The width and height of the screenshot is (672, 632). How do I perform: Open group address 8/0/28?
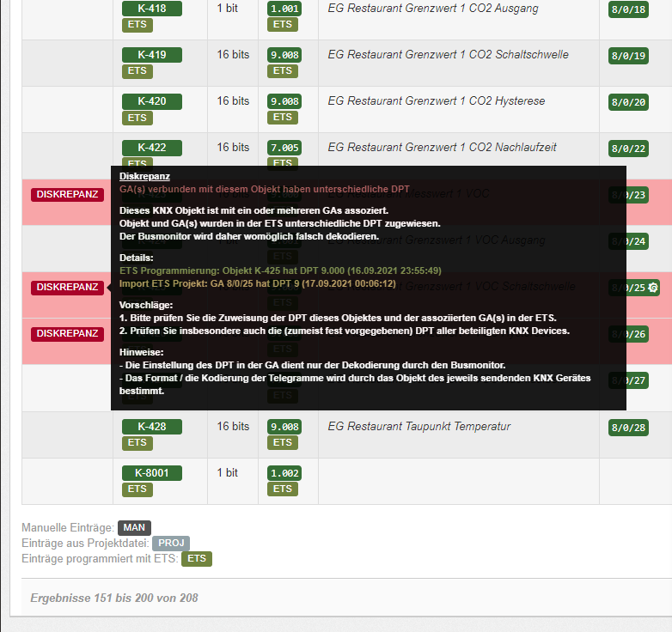pyautogui.click(x=628, y=428)
